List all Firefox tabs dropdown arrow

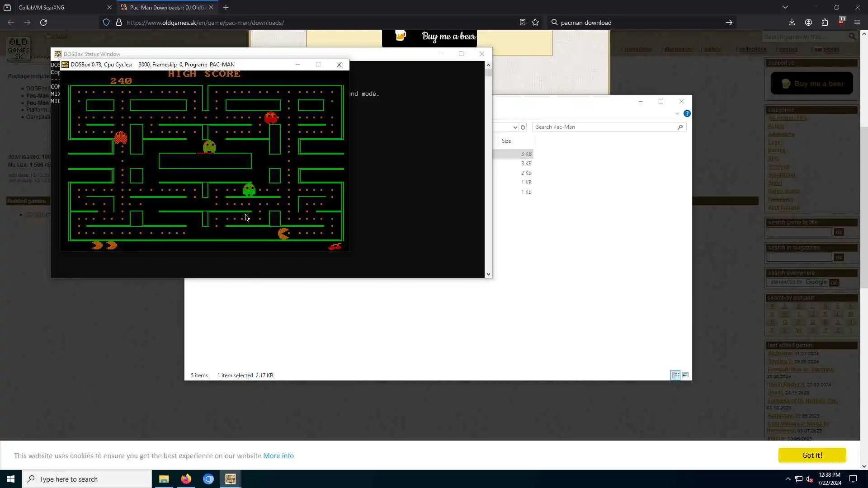click(785, 7)
